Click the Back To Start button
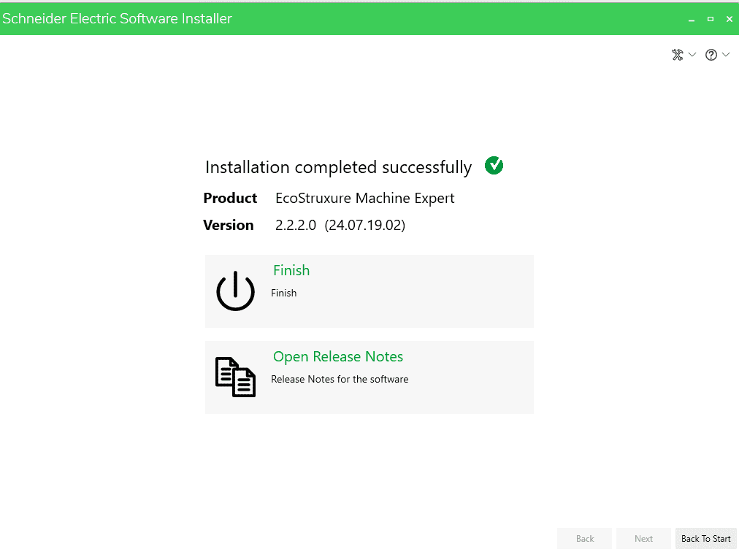 coord(705,538)
